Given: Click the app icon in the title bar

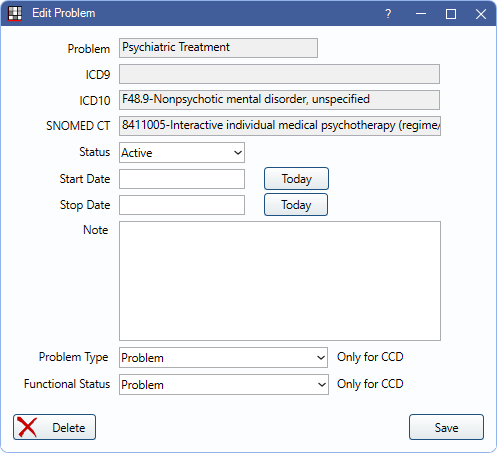Looking at the screenshot, I should coord(15,14).
